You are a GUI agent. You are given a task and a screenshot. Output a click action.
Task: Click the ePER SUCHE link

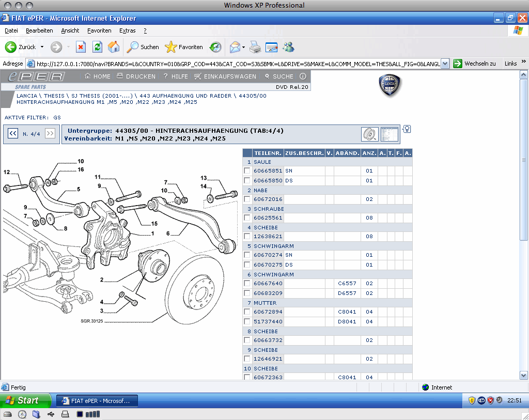pyautogui.click(x=278, y=76)
